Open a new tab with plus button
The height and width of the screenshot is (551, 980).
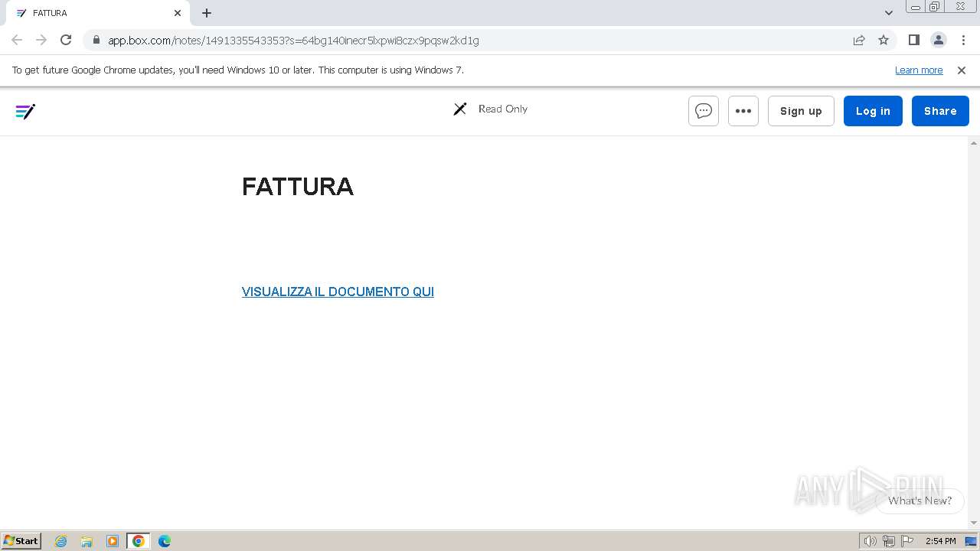tap(207, 13)
